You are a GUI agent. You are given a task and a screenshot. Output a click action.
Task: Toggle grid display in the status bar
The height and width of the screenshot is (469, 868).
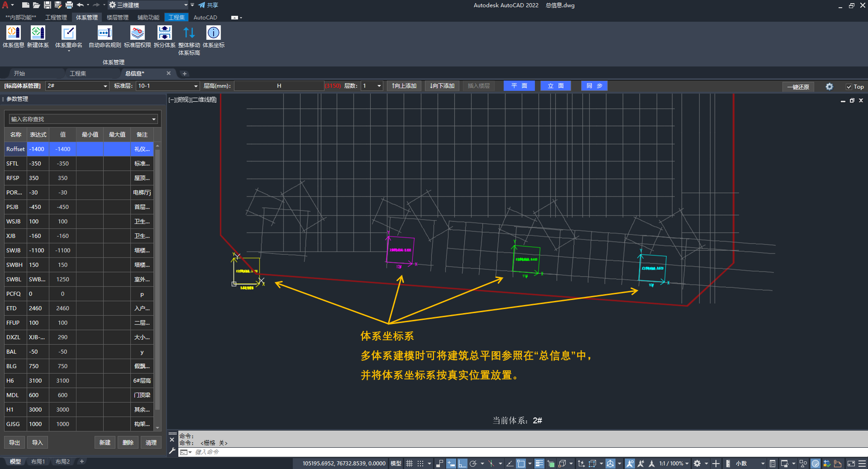[409, 464]
